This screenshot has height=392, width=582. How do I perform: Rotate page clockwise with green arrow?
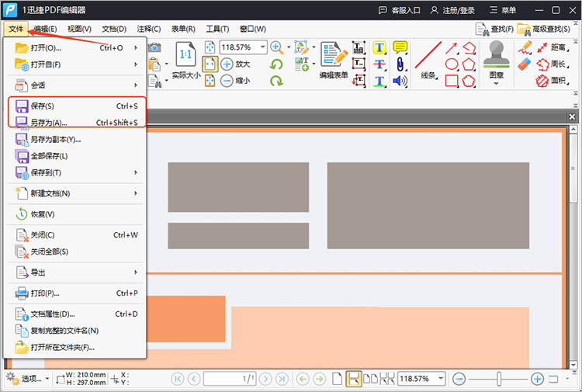[x=276, y=81]
